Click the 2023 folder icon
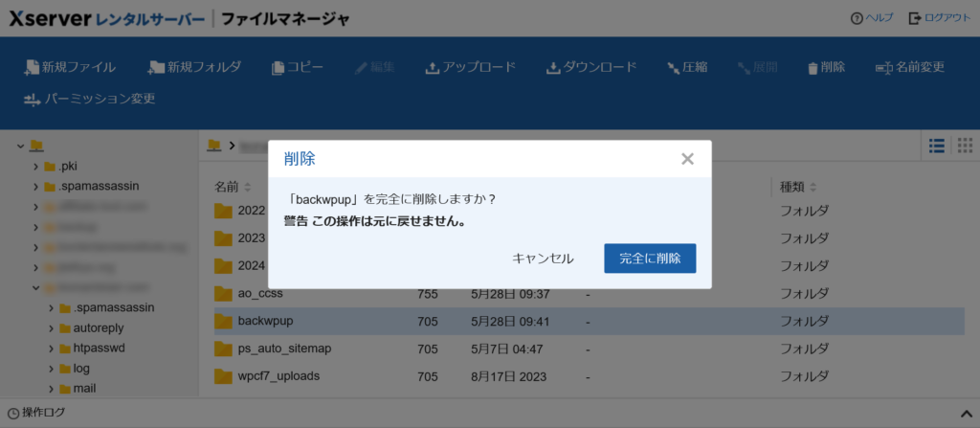Image resolution: width=980 pixels, height=428 pixels. (x=223, y=238)
